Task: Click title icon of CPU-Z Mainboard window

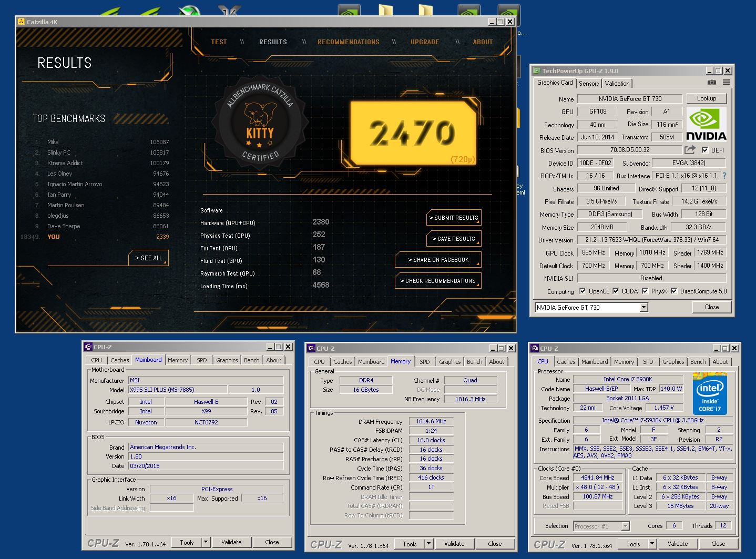Action: [88, 347]
